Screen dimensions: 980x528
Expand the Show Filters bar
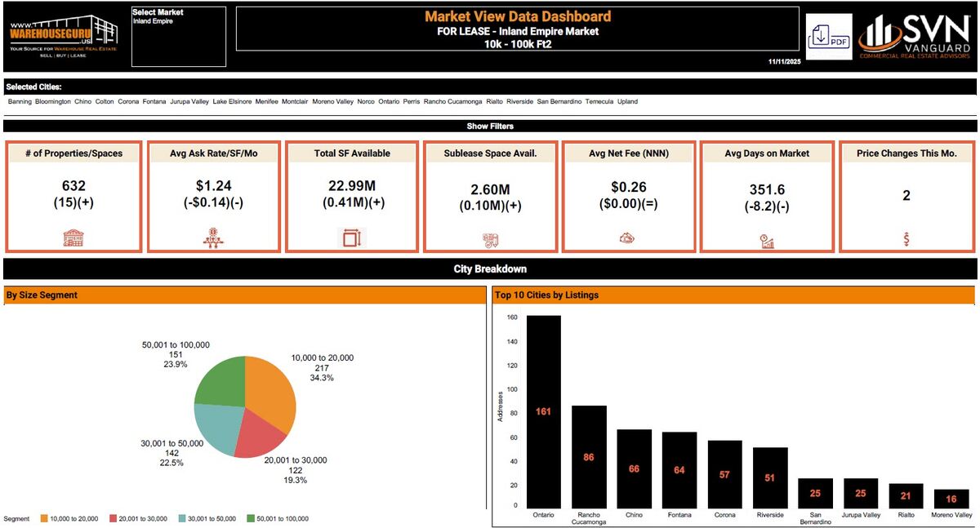[x=489, y=126]
